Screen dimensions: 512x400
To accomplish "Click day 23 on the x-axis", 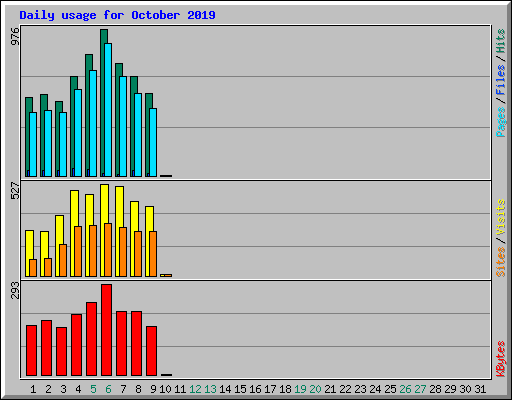I will [x=360, y=389].
